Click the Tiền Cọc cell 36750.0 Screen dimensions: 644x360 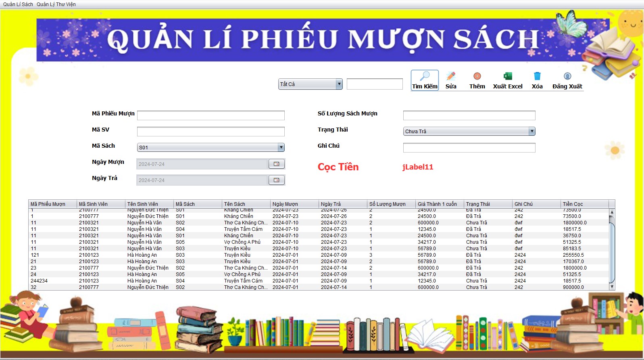point(585,235)
